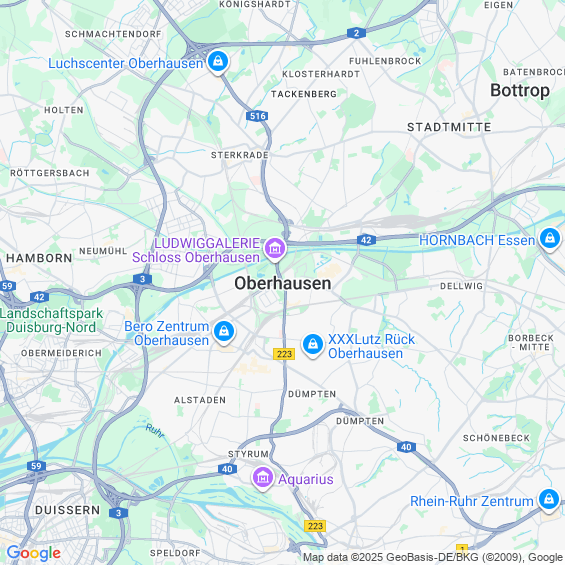Click the A2 motorway shield
Viewport: 565px width, 565px height.
[x=356, y=33]
